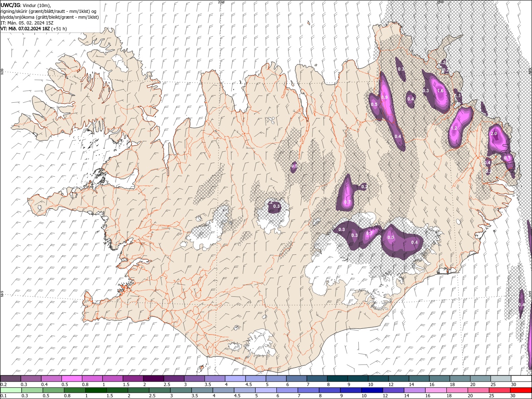Select the deep blue bottom-row swatch labeled 10
The width and height of the screenshot is (532, 399).
pyautogui.click(x=372, y=390)
